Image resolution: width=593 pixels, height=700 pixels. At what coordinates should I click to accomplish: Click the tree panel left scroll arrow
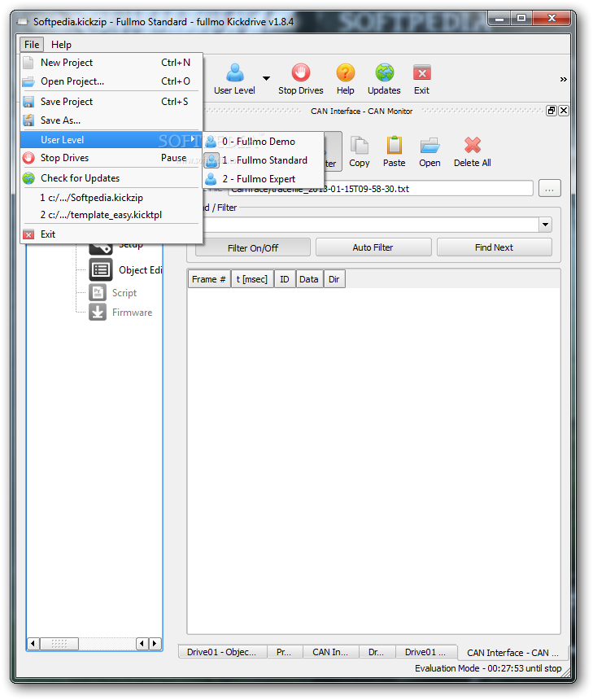pyautogui.click(x=33, y=643)
